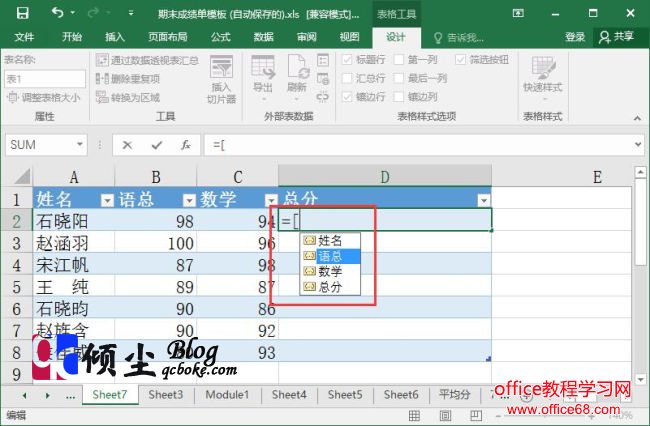This screenshot has width=650, height=426.
Task: Click 转换为区域 convert to range
Action: click(128, 97)
